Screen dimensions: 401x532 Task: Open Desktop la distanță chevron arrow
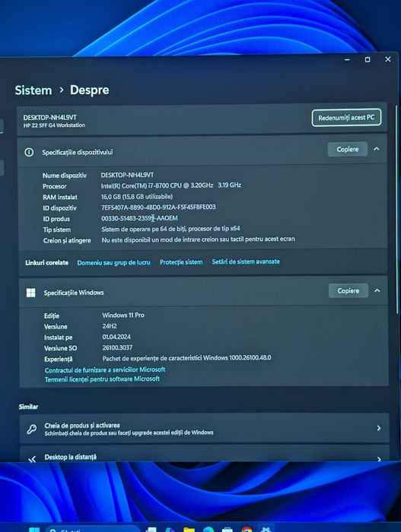(x=379, y=459)
